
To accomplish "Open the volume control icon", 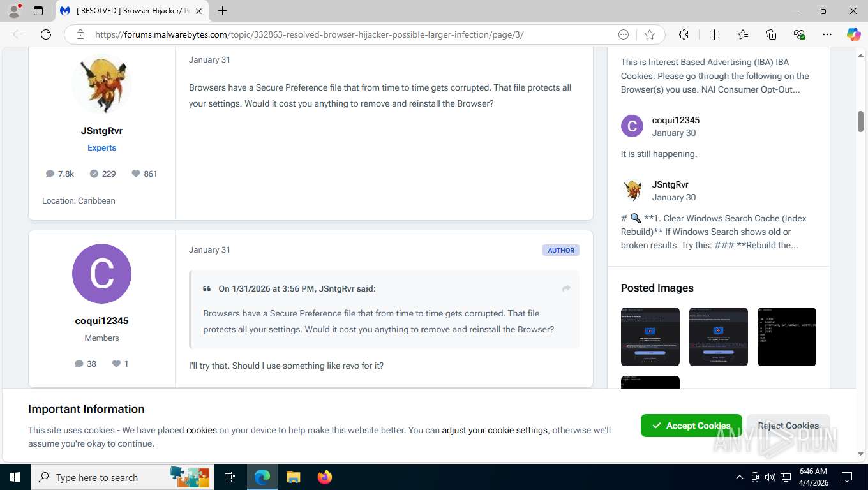I will click(770, 477).
